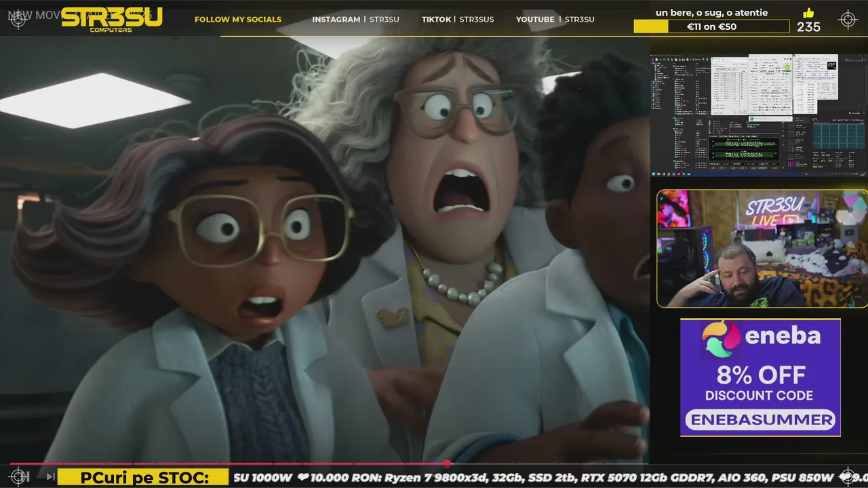This screenshot has width=868, height=488.
Task: Click the thumbs-up like icon
Action: point(808,13)
